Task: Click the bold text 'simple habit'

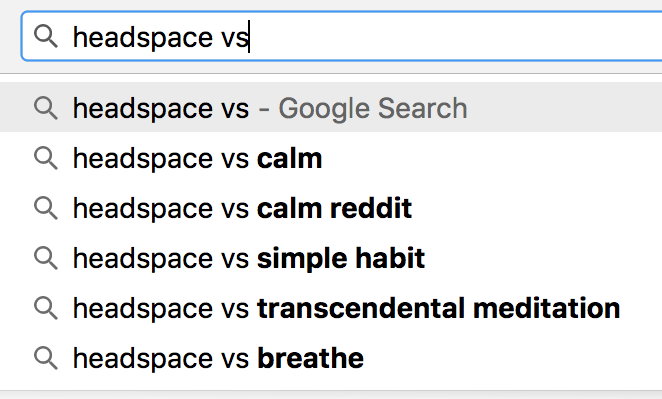Action: pos(341,259)
